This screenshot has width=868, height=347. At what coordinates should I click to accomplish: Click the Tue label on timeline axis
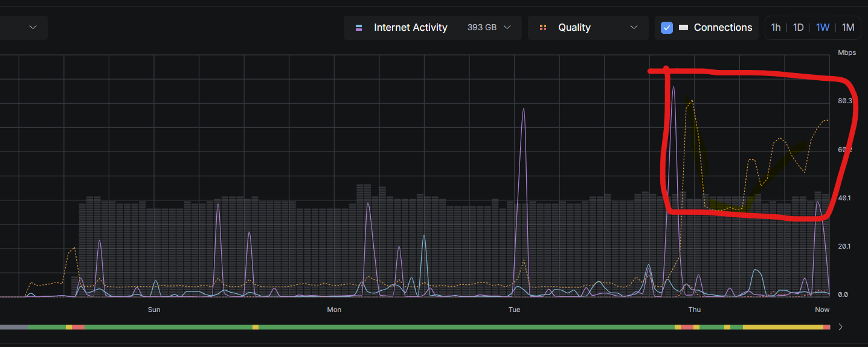[x=514, y=310]
